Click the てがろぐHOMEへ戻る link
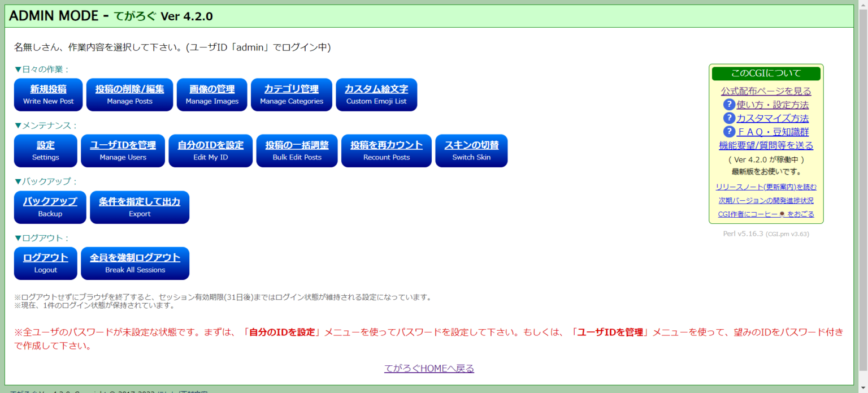The width and height of the screenshot is (868, 393). [428, 368]
